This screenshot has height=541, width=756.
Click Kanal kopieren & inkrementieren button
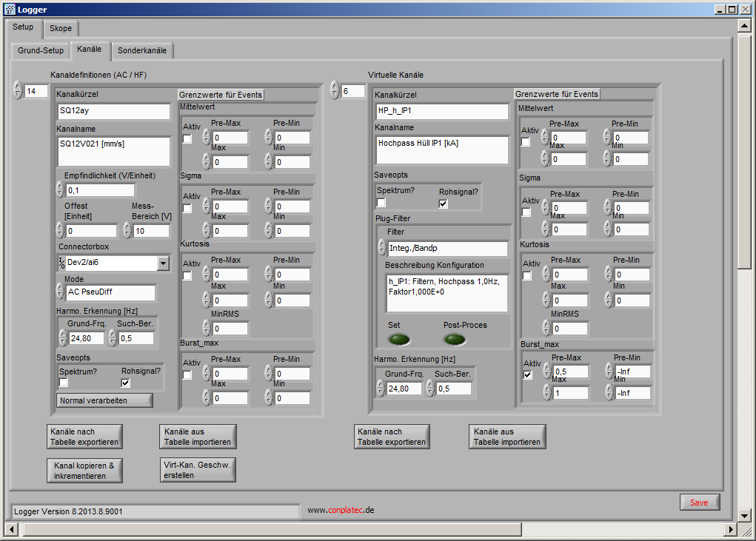(84, 471)
